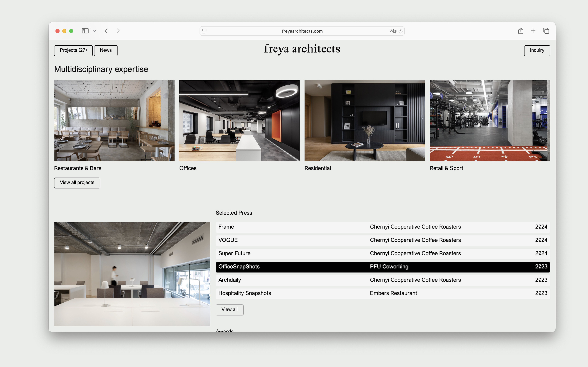Open the Offices category thumbnail

click(x=239, y=121)
